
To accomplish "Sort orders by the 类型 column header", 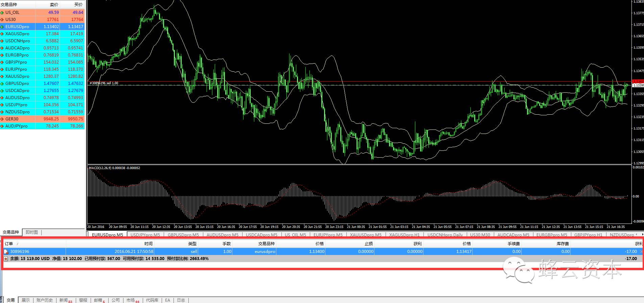I will pyautogui.click(x=176, y=244).
